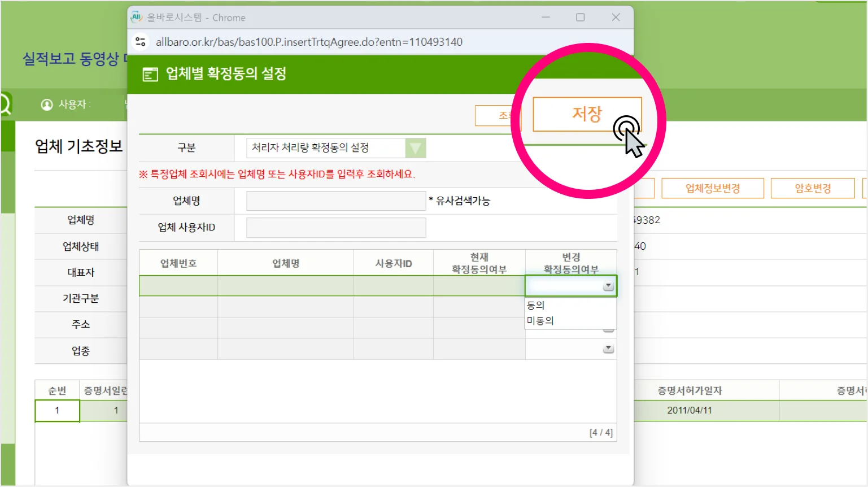Click the 저장 save button
The image size is (868, 487).
click(587, 114)
